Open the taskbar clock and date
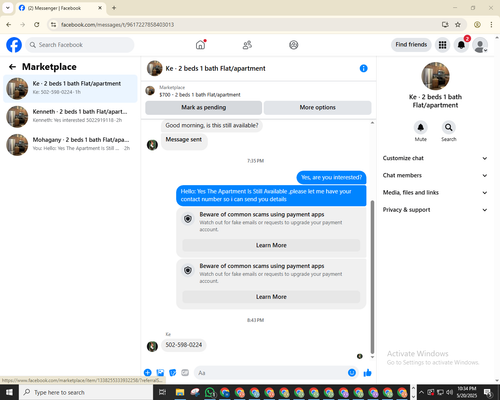Screen dimensions: 500x400 tap(467, 392)
